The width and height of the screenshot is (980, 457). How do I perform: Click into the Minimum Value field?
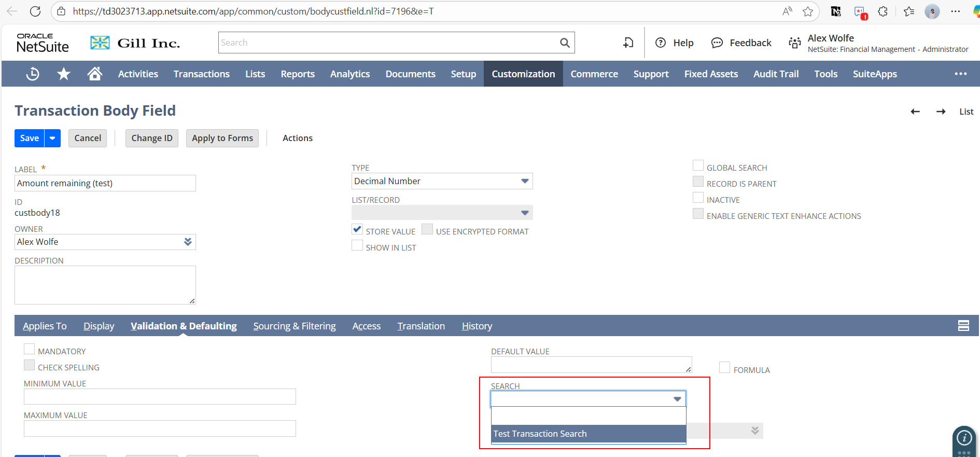click(x=160, y=397)
